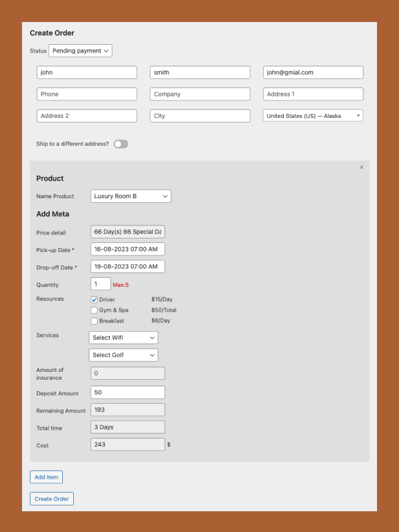399x532 pixels.
Task: Toggle the Ship to a different address switch
Action: 120,144
